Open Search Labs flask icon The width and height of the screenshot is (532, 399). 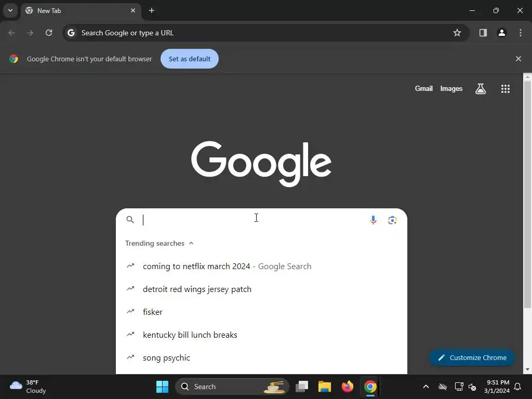[481, 89]
